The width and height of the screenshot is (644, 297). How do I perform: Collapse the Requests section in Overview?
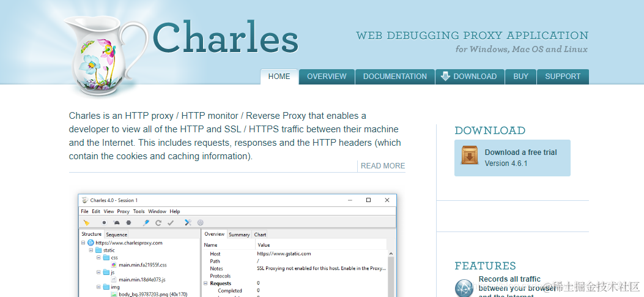(205, 284)
